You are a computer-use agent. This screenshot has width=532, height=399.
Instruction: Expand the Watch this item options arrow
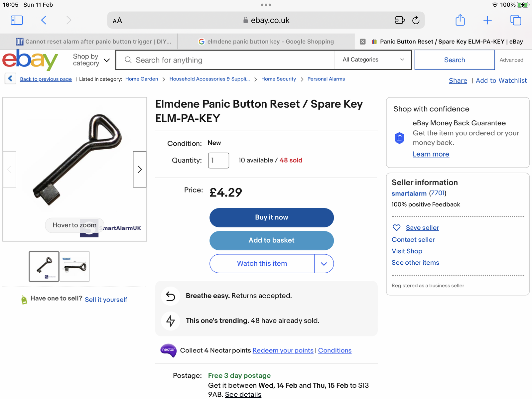click(x=324, y=264)
